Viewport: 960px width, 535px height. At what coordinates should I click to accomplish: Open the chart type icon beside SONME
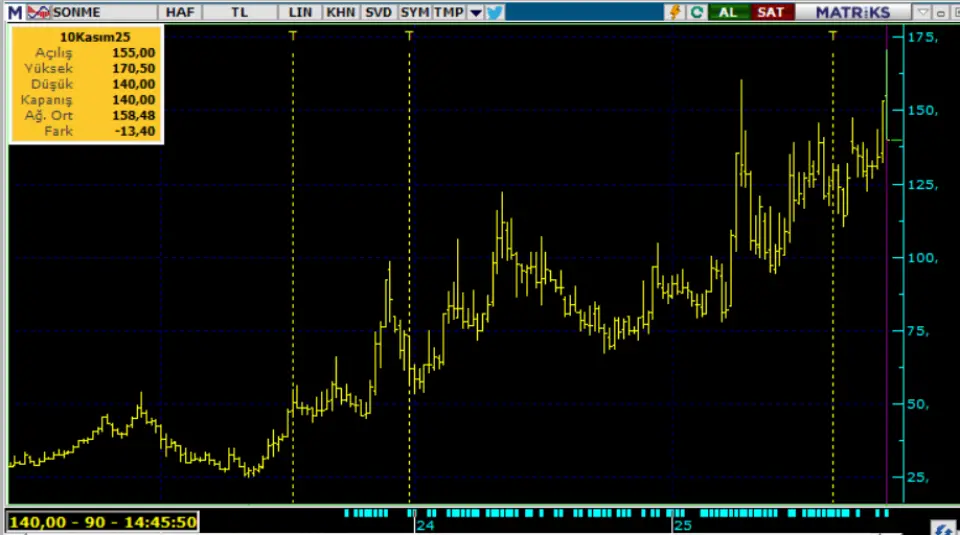coord(38,12)
